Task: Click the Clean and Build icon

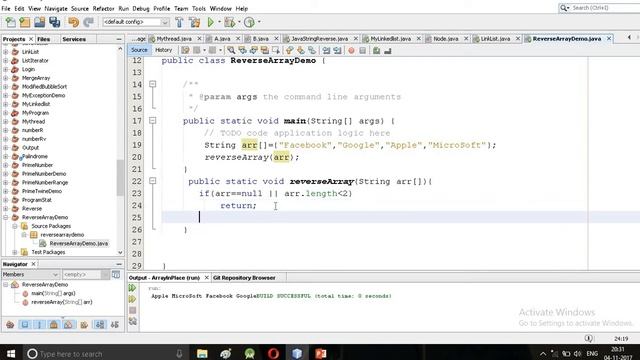Action: (195, 22)
